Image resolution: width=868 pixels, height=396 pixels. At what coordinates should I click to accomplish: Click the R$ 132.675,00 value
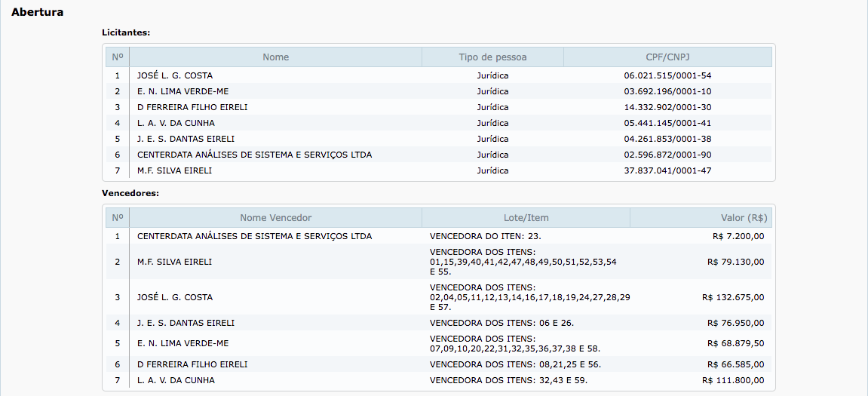pos(733,297)
